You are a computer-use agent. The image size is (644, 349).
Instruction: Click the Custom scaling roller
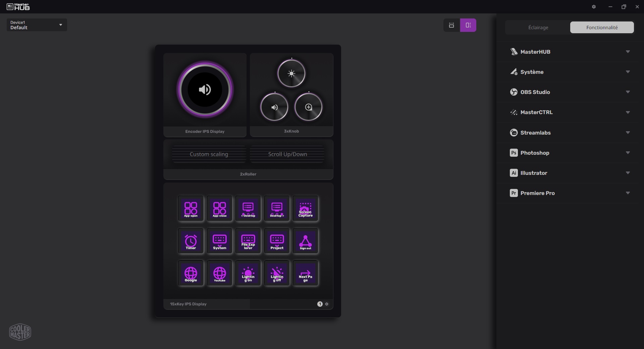point(209,154)
